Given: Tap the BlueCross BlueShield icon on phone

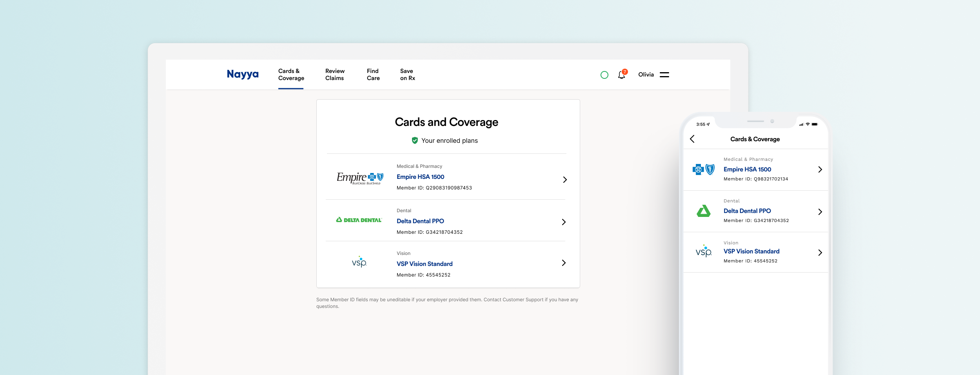Looking at the screenshot, I should (x=704, y=169).
